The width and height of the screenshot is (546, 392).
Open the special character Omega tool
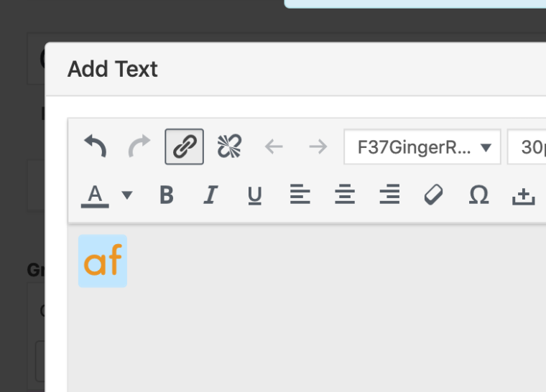pyautogui.click(x=478, y=195)
